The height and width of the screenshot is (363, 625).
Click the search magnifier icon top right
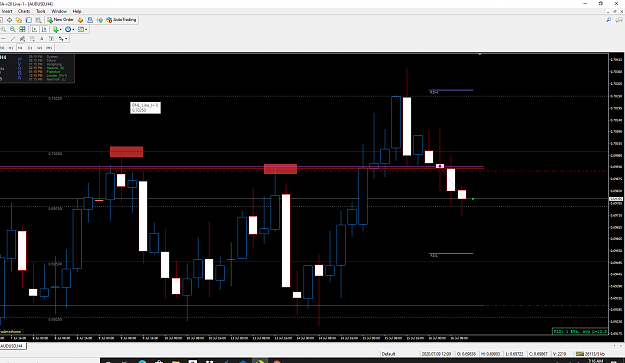click(x=608, y=20)
